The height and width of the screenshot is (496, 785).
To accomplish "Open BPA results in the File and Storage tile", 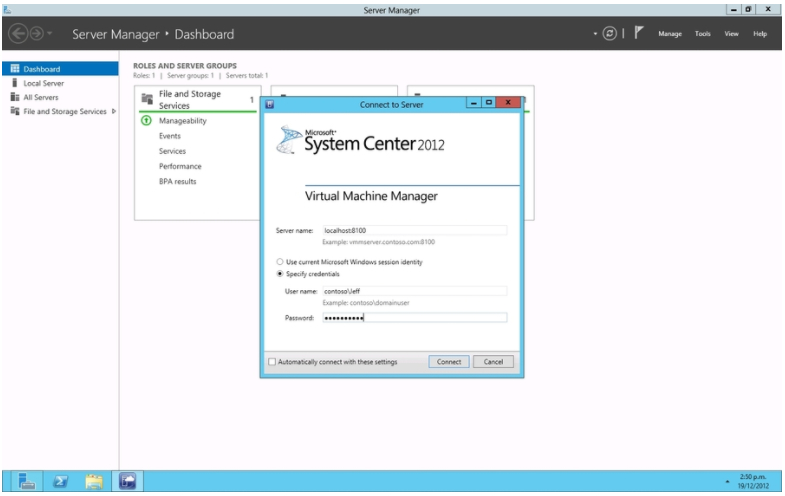I will tap(178, 181).
